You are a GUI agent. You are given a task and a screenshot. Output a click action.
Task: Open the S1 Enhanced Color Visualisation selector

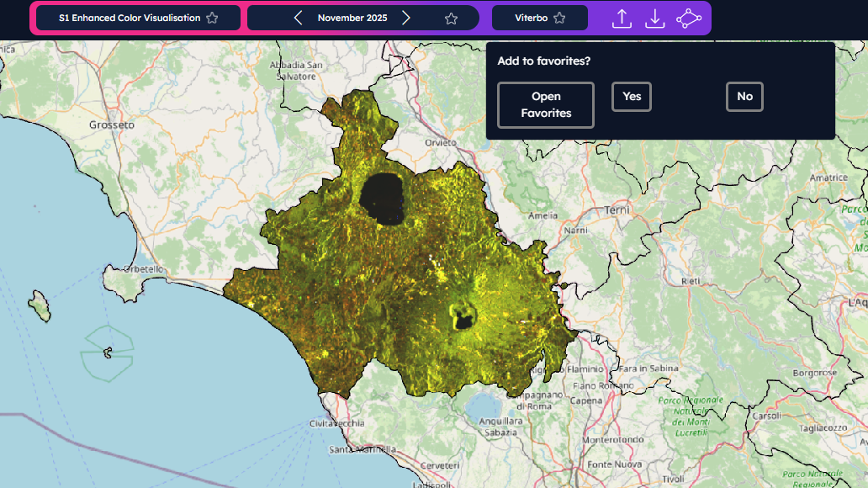coord(130,18)
